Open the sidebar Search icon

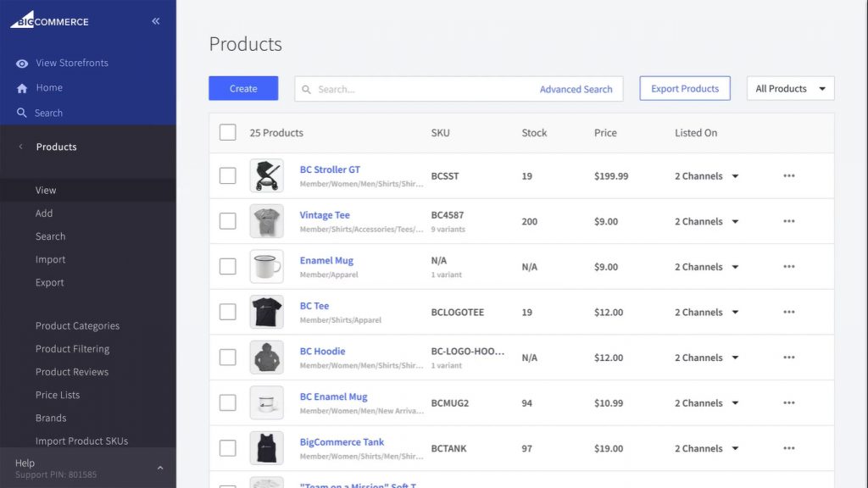click(19, 112)
